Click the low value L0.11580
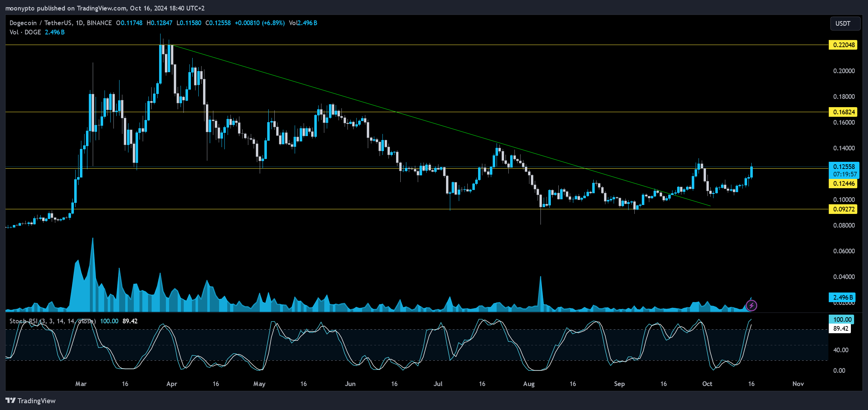 (x=189, y=23)
